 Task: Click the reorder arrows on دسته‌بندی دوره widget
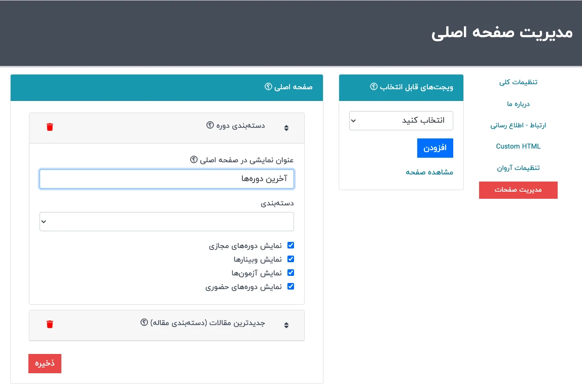tap(286, 128)
